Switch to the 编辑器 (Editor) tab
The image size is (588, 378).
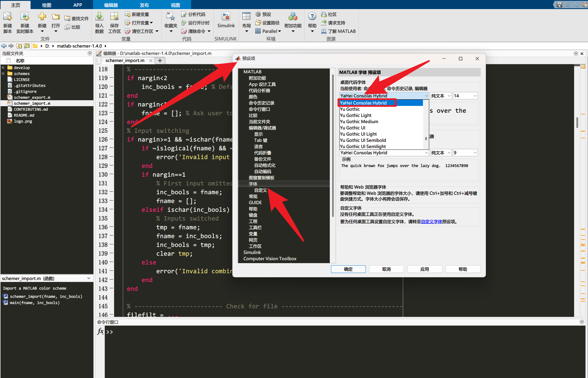click(111, 5)
